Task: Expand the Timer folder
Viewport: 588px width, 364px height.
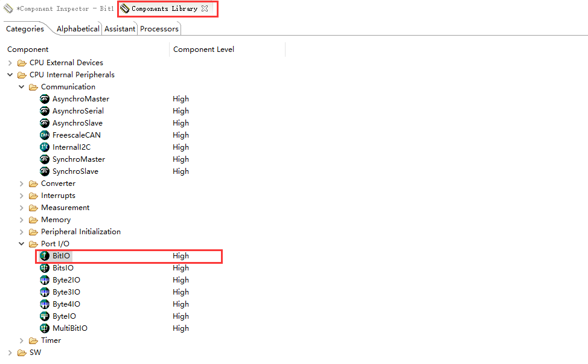Action: 21,340
